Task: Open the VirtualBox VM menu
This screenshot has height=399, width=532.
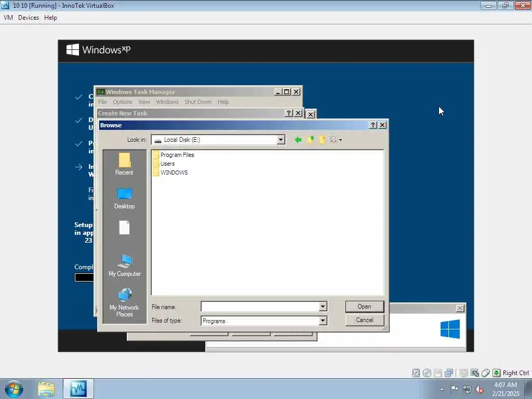Action: (x=8, y=18)
